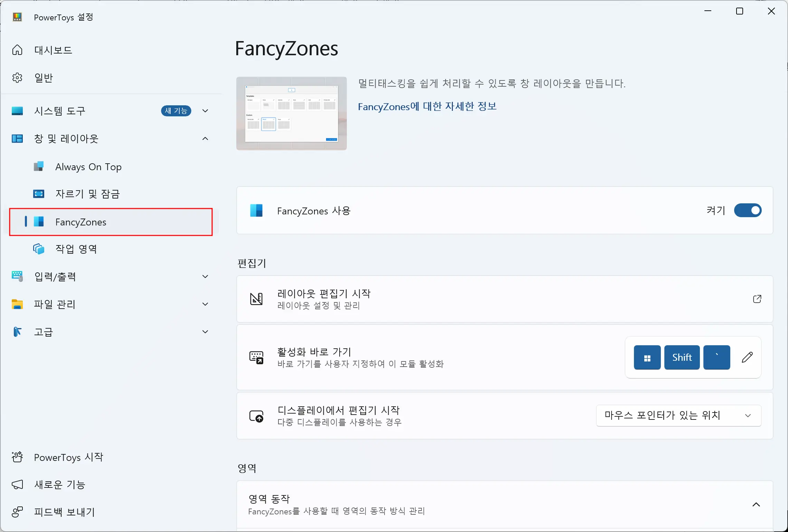Click the FancyZones icon in the sidebar
The height and width of the screenshot is (532, 788).
tap(38, 222)
